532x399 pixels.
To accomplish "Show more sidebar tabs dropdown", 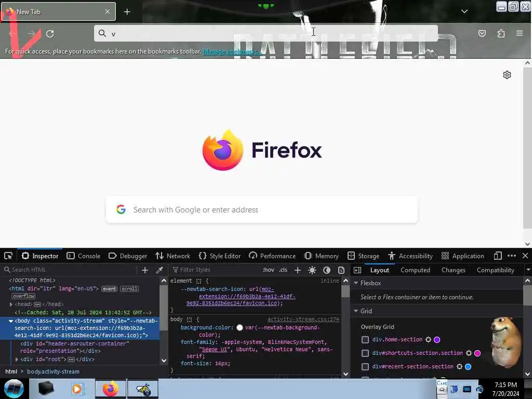I will click(x=528, y=270).
